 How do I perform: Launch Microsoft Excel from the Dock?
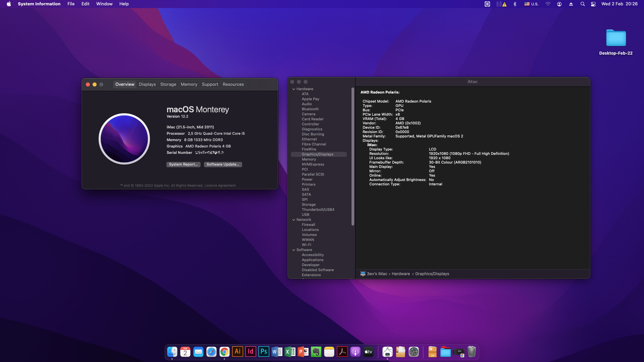[x=290, y=352]
